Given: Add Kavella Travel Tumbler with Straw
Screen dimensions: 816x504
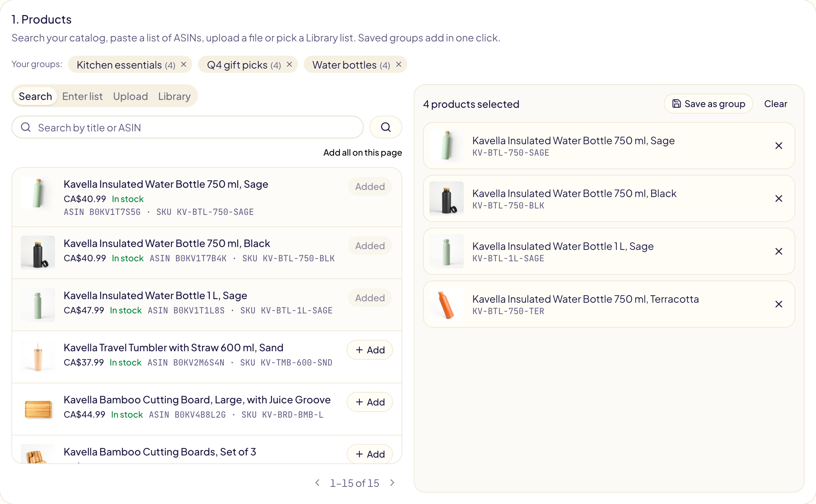Looking at the screenshot, I should pos(370,350).
